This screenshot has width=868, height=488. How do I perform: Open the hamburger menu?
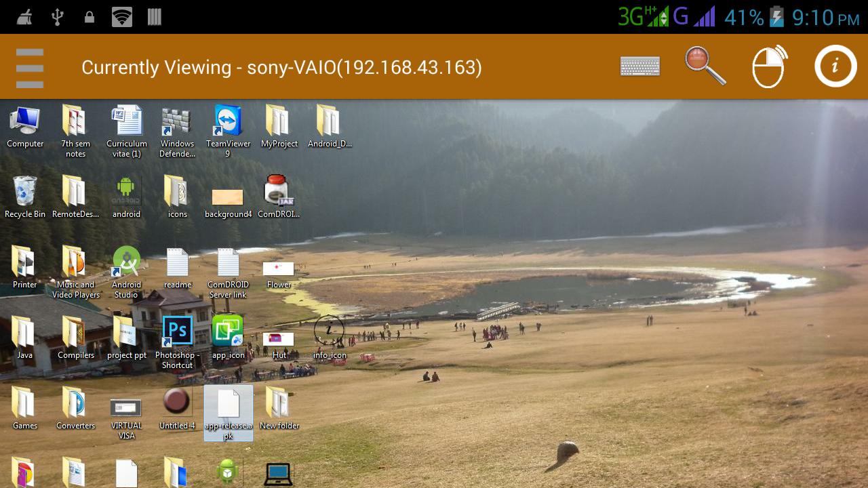pyautogui.click(x=28, y=67)
